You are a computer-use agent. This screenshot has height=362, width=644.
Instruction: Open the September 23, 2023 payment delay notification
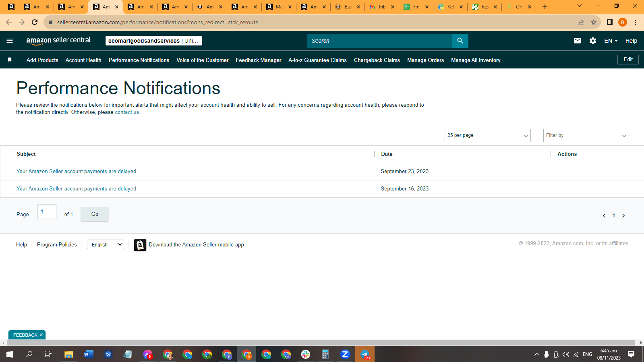point(76,172)
